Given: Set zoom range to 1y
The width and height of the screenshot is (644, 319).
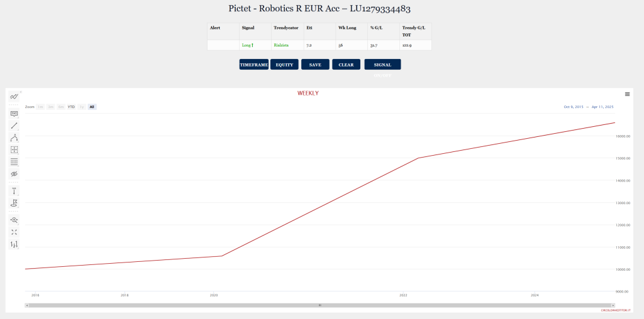Looking at the screenshot, I should (x=82, y=107).
